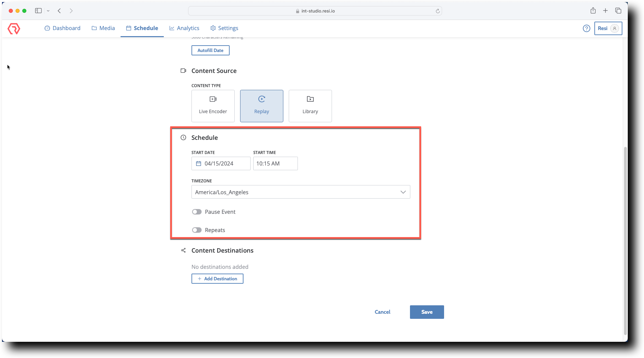Viewport: 644px width, 358px height.
Task: Expand Safari sidebar options chevron
Action: point(48,11)
